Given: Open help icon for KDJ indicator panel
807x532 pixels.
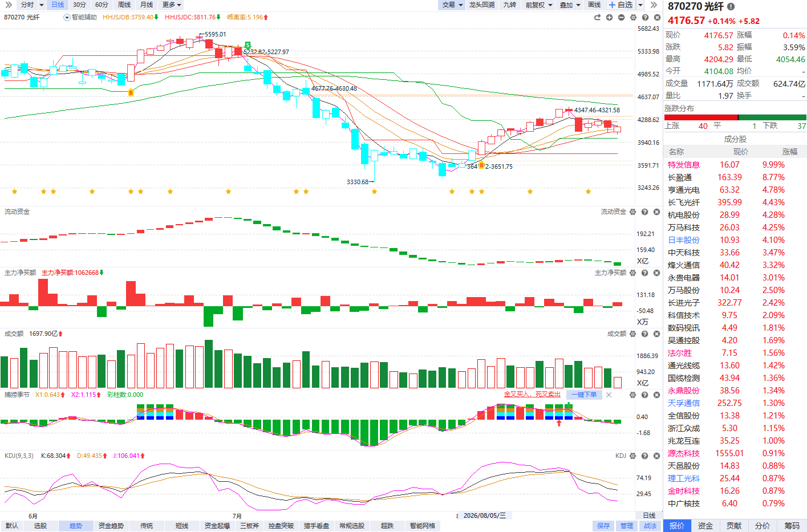Looking at the screenshot, I should coord(644,456).
